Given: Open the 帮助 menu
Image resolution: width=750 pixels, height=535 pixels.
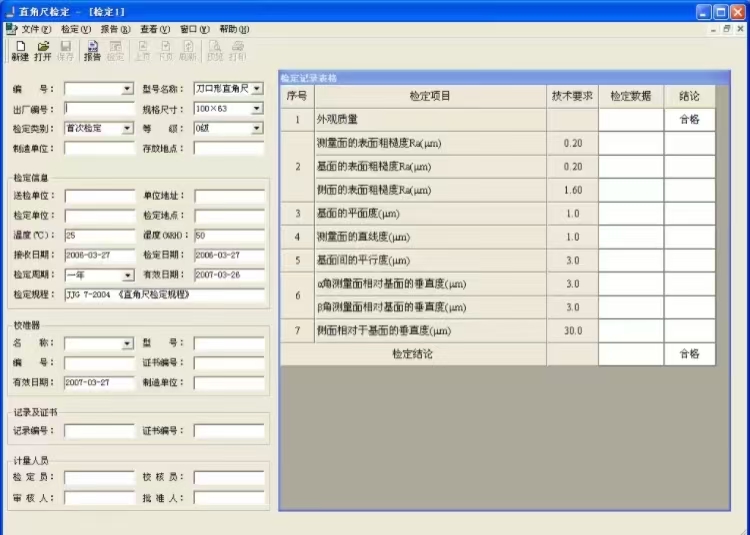Looking at the screenshot, I should pyautogui.click(x=234, y=29).
